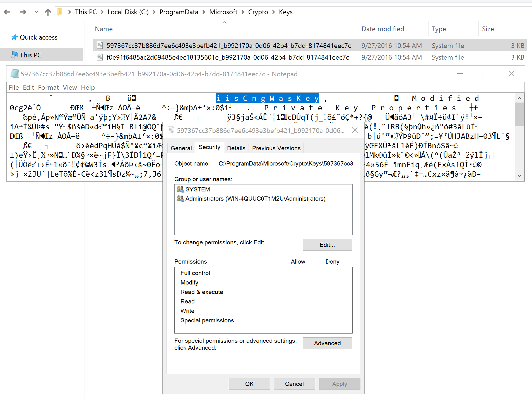532x399 pixels.
Task: Navigate up one folder level
Action: point(48,12)
